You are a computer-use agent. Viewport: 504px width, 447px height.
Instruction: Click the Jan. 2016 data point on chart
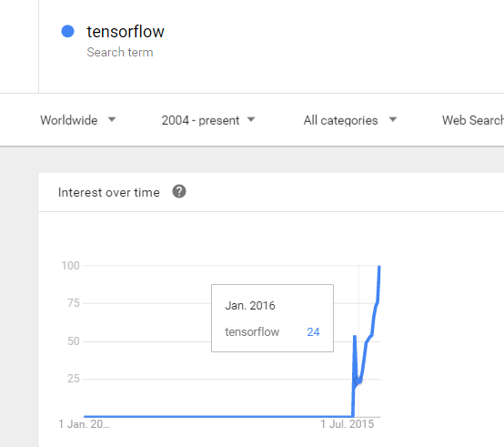pos(358,381)
